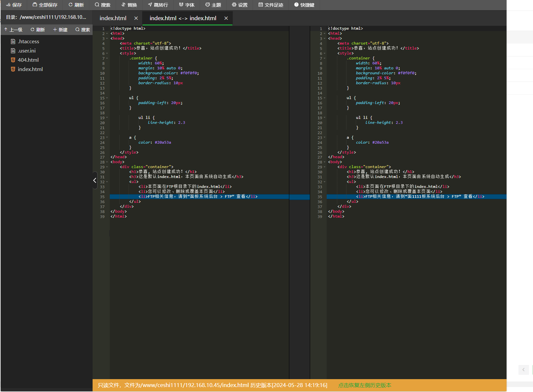This screenshot has height=392, width=533.
Task: Create a new item with 新建
Action: tap(60, 30)
